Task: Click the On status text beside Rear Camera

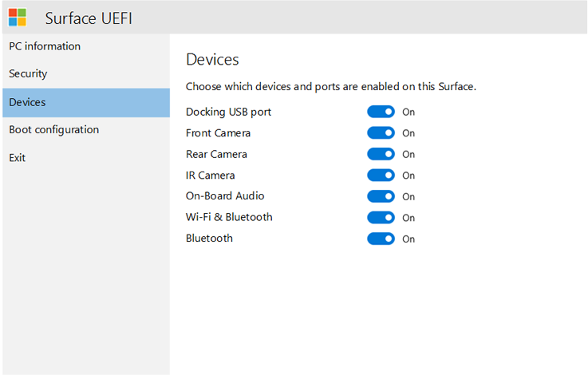Action: 408,155
